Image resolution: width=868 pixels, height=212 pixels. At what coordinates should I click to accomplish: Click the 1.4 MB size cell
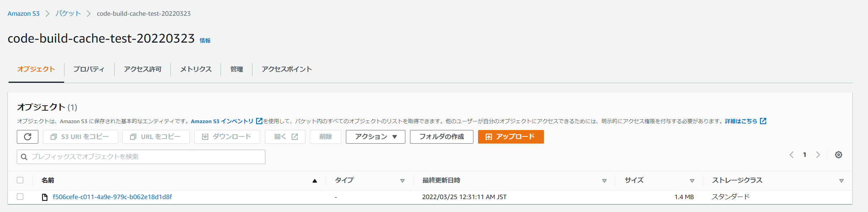coord(684,197)
